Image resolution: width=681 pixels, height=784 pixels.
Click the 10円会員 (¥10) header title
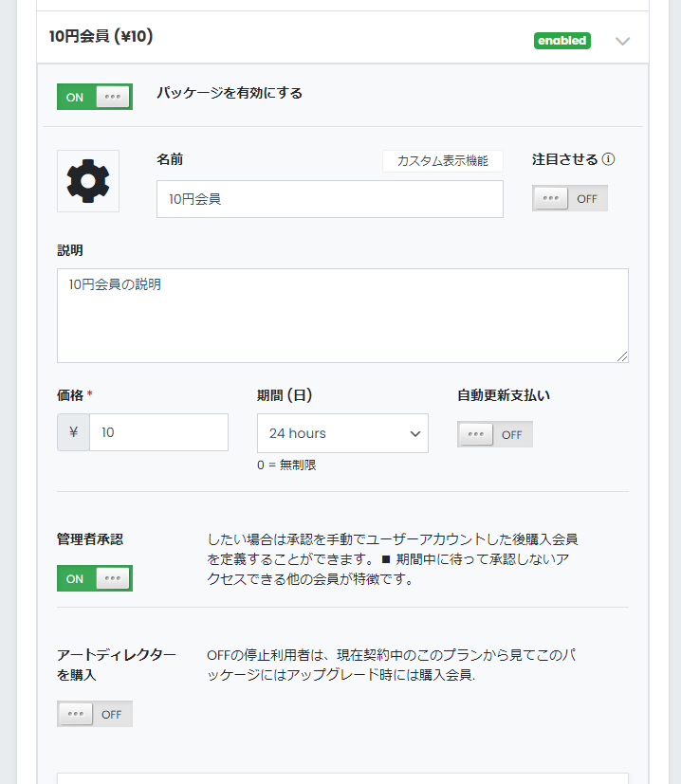101,37
